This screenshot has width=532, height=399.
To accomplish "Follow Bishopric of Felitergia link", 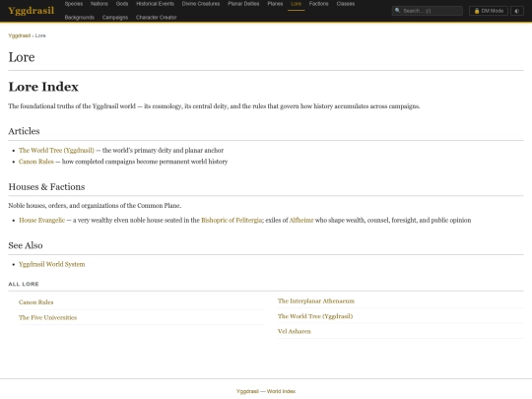I will pos(232,221).
